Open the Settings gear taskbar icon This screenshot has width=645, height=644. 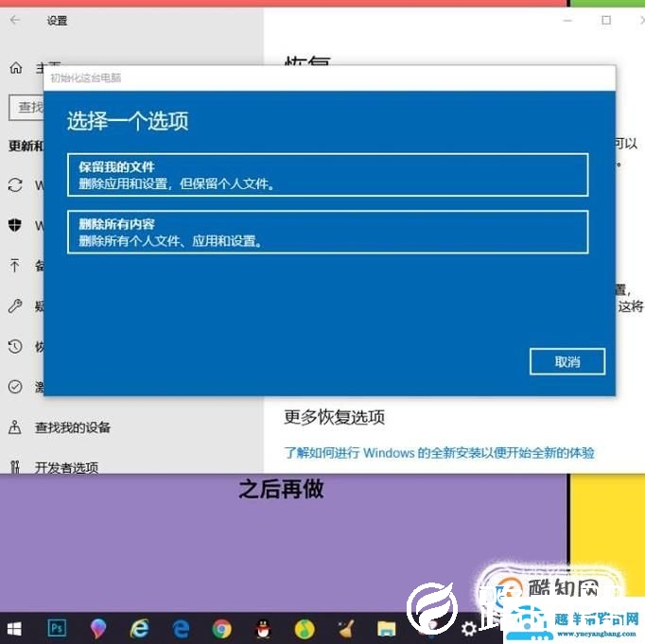(468, 629)
